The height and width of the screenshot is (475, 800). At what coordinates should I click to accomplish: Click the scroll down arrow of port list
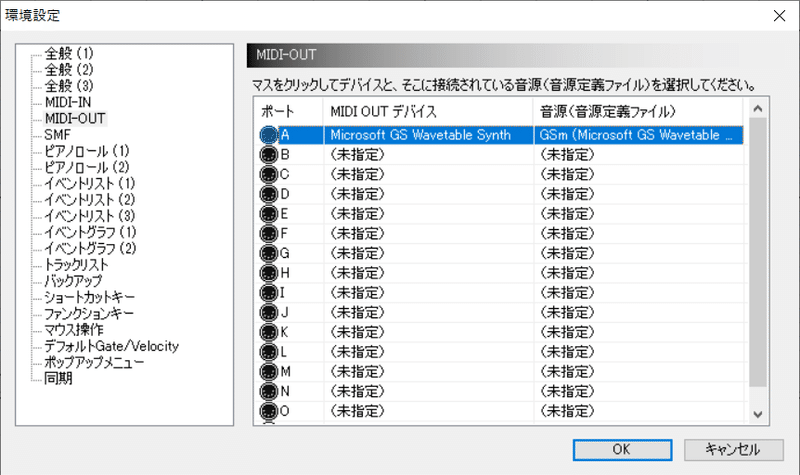pos(758,414)
